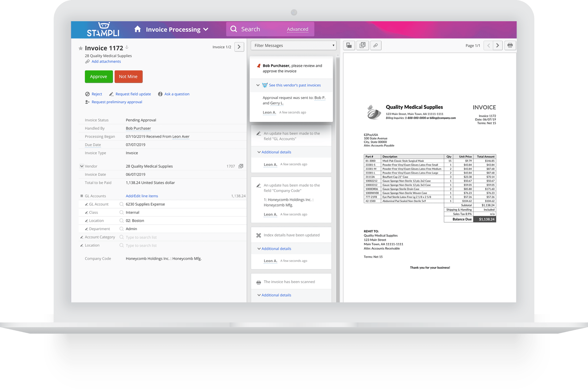588x389 pixels.
Task: Click the Request field update link
Action: point(133,94)
